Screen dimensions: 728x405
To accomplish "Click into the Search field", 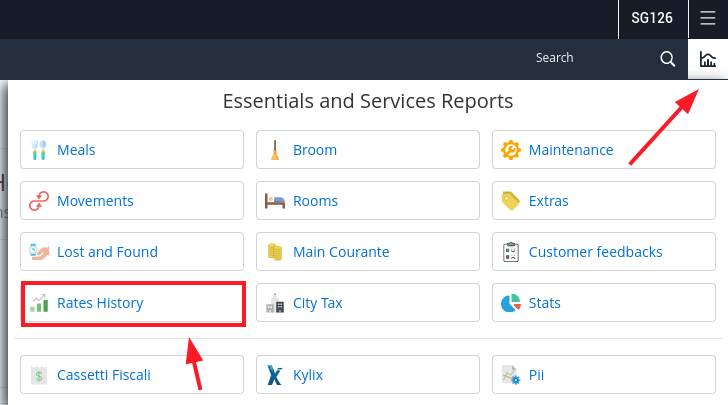I will point(590,59).
